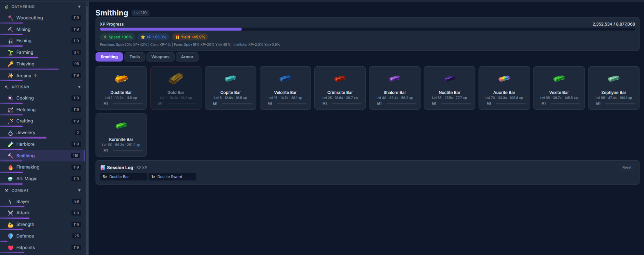The height and width of the screenshot is (255, 644).
Task: Select the Dustite Bar icon
Action: (x=121, y=79)
